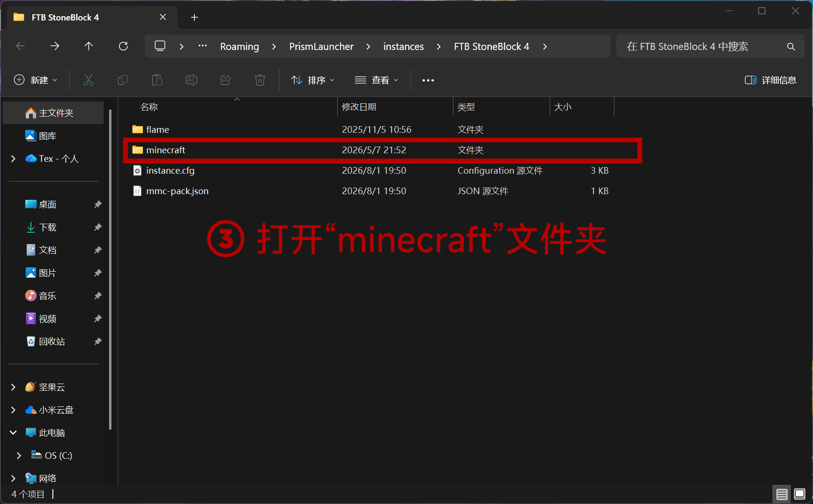Unpin 图片 using its pin icon
This screenshot has width=813, height=504.
click(98, 273)
